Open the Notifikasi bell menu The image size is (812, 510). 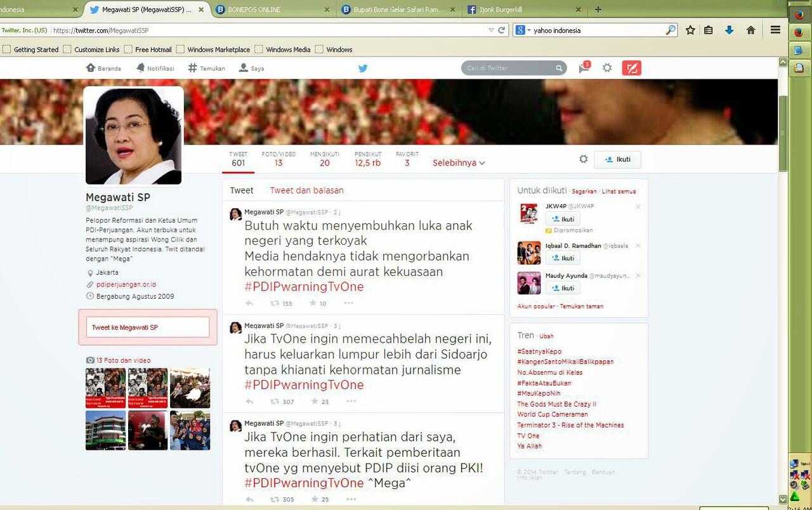click(155, 68)
